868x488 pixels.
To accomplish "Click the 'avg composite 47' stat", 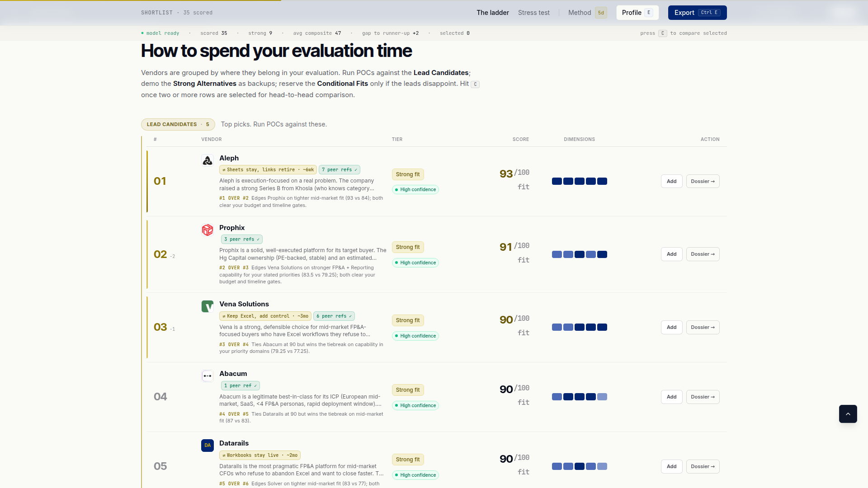I will (317, 33).
